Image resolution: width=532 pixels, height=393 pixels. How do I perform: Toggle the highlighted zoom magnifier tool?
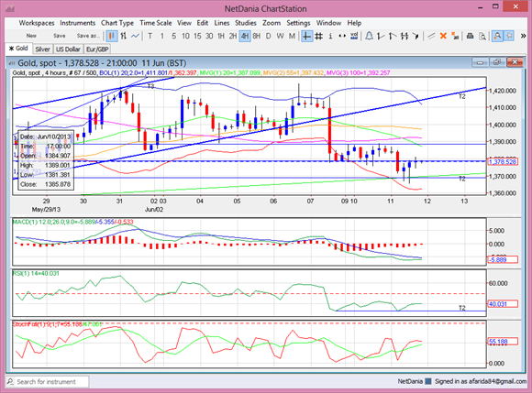click(497, 36)
